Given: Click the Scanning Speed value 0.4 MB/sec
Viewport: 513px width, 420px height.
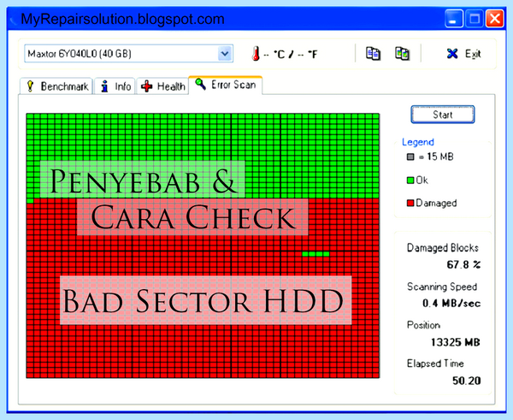Looking at the screenshot, I should coord(451,303).
